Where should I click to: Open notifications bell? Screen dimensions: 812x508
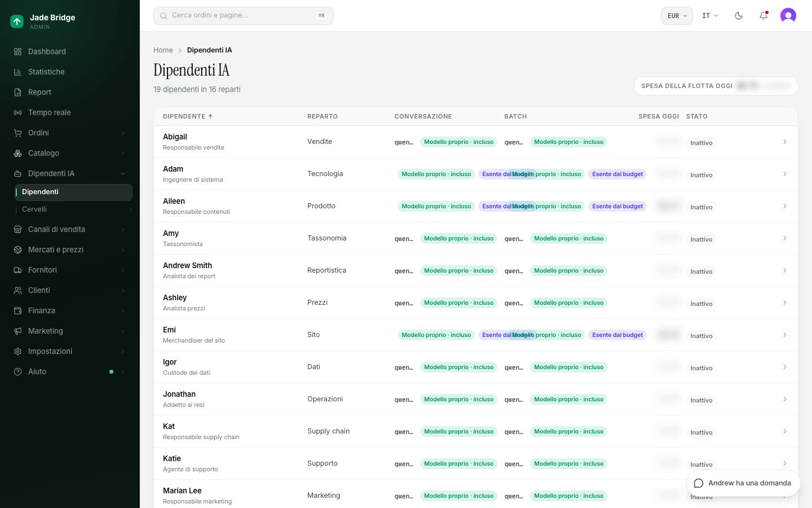pyautogui.click(x=764, y=16)
